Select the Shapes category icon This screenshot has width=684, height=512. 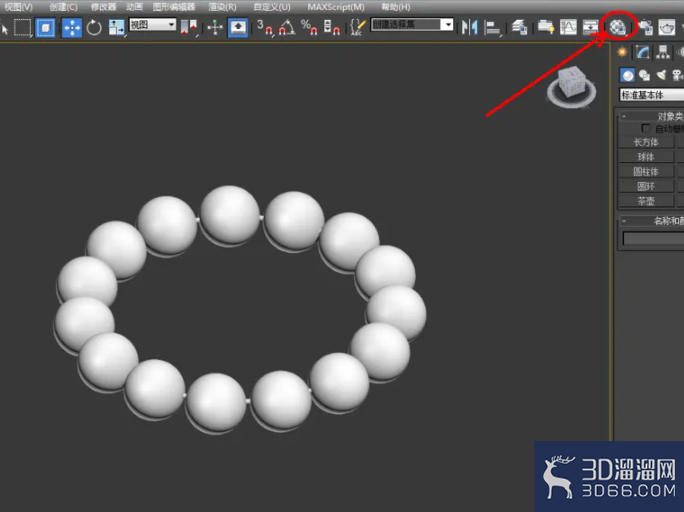click(x=644, y=75)
